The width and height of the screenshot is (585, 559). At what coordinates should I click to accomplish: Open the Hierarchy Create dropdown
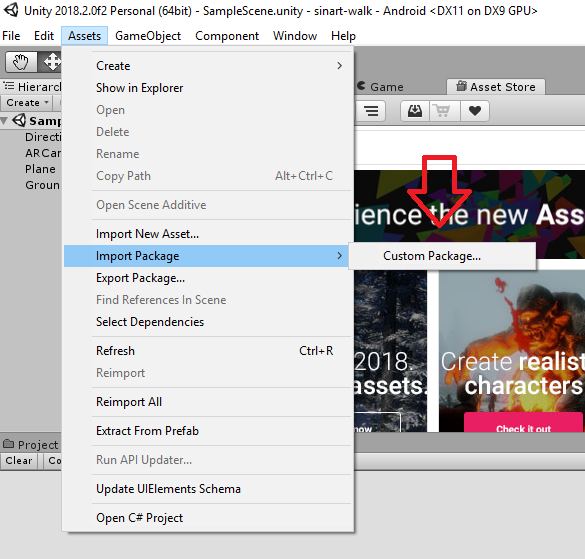(27, 103)
